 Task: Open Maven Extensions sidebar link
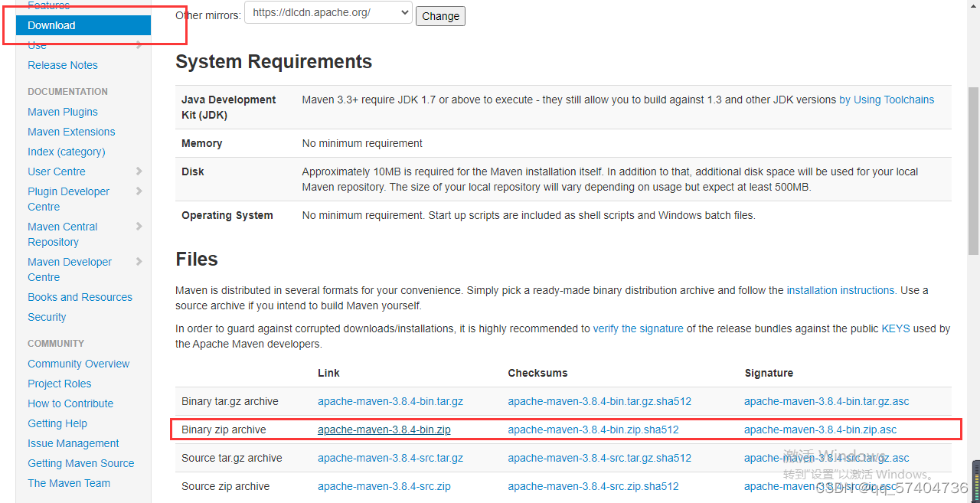click(71, 132)
